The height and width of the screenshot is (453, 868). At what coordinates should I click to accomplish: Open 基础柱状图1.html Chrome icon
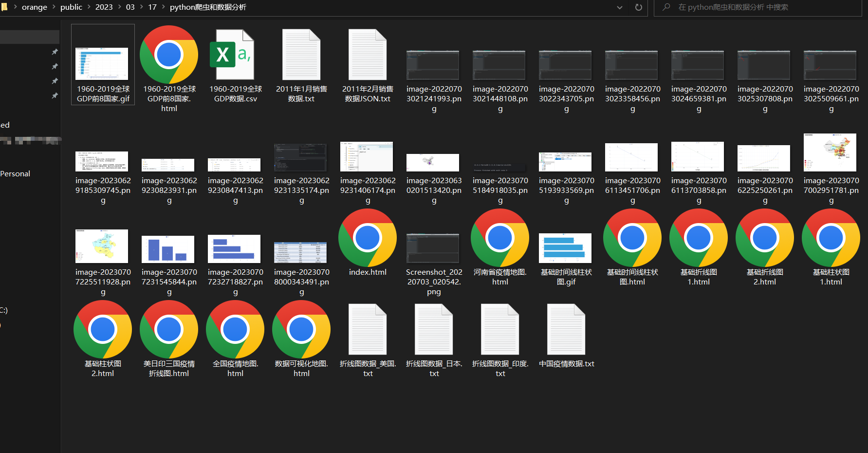tap(831, 238)
